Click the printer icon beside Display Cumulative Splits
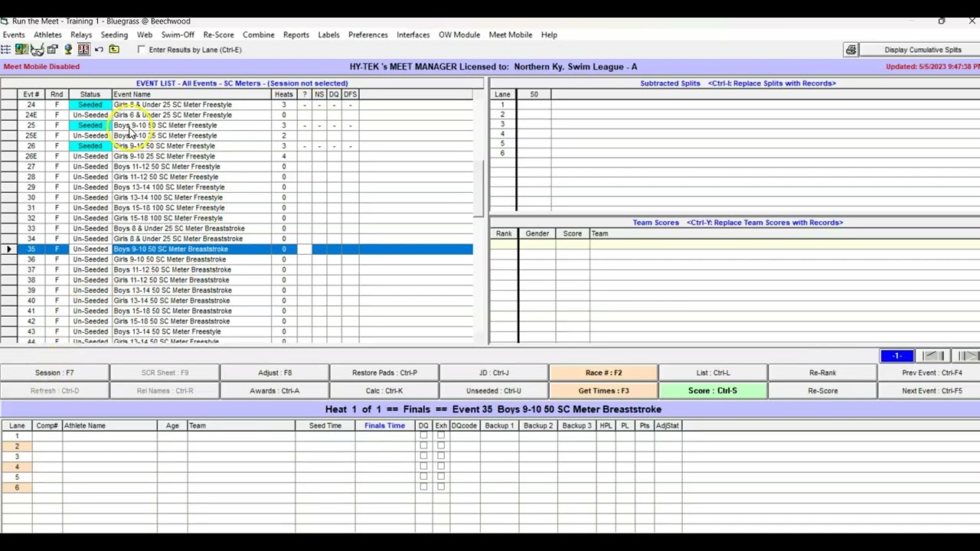980x551 pixels. click(851, 50)
